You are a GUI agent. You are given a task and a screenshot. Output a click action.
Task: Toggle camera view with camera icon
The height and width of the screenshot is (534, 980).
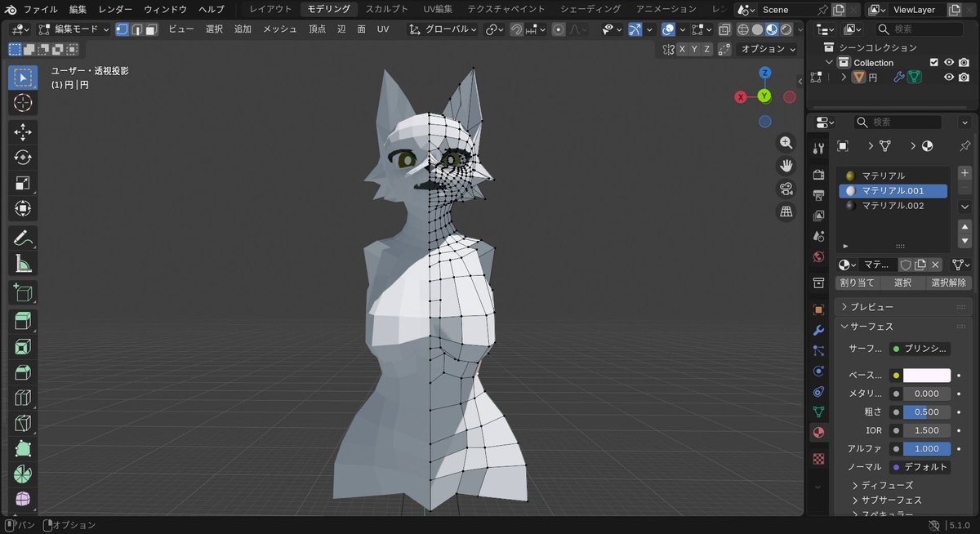pos(786,189)
